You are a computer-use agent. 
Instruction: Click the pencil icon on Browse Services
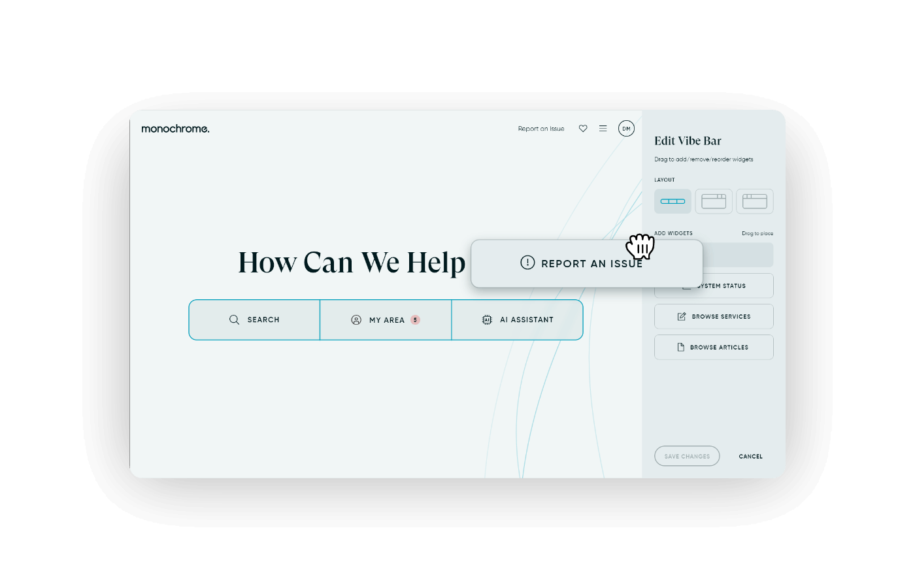click(682, 316)
